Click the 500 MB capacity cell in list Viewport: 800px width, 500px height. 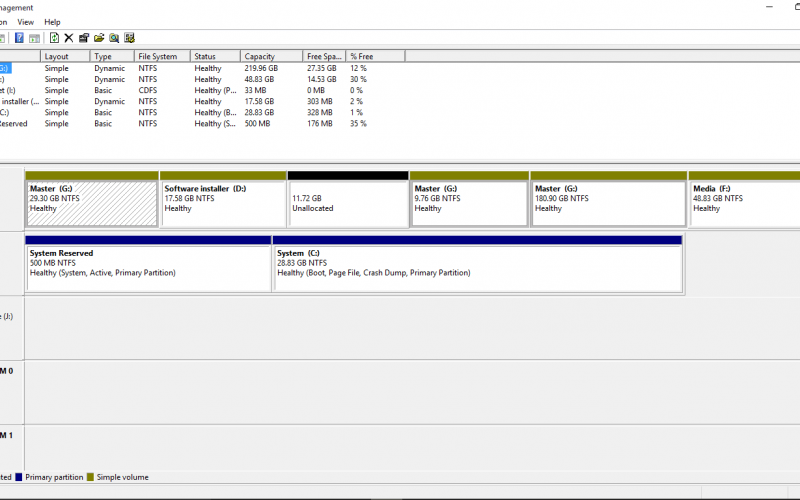[x=257, y=123]
